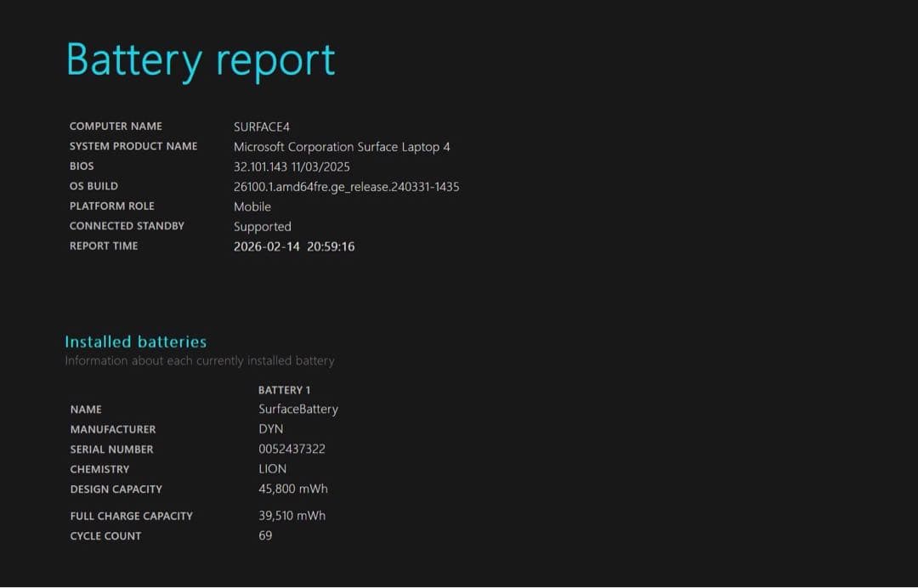This screenshot has width=918, height=588.
Task: Click the PLATFORM ROLE label
Action: pyautogui.click(x=112, y=206)
